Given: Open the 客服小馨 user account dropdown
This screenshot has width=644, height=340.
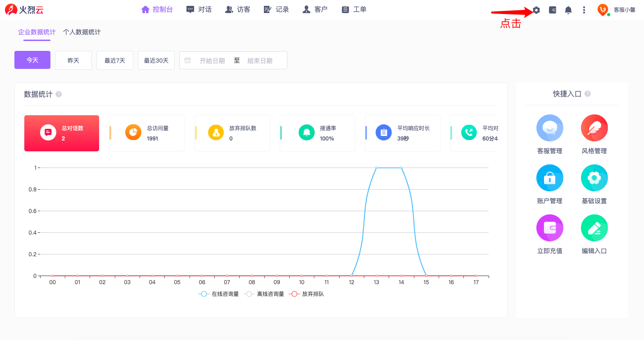Looking at the screenshot, I should click(616, 10).
